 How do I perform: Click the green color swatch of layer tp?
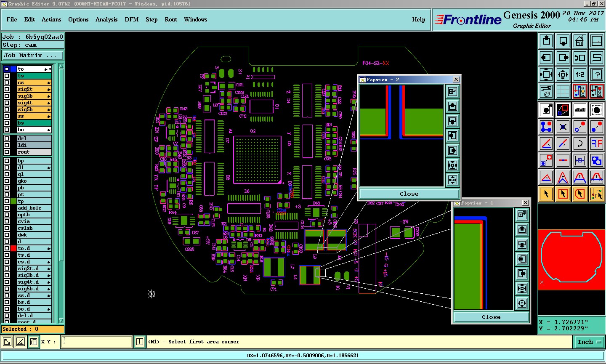[13, 201]
